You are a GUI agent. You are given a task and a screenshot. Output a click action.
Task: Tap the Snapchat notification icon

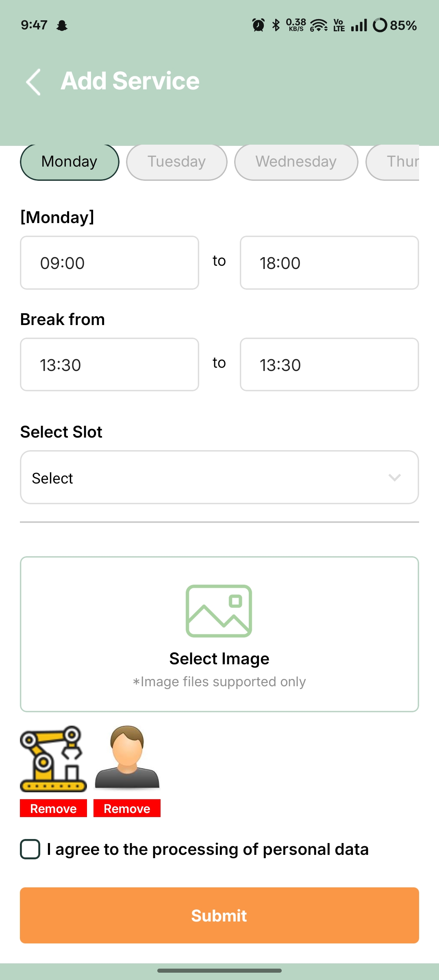tap(62, 26)
